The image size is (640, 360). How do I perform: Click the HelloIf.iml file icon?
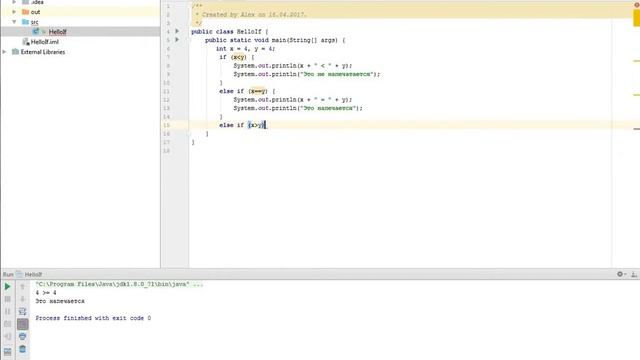pyautogui.click(x=26, y=42)
